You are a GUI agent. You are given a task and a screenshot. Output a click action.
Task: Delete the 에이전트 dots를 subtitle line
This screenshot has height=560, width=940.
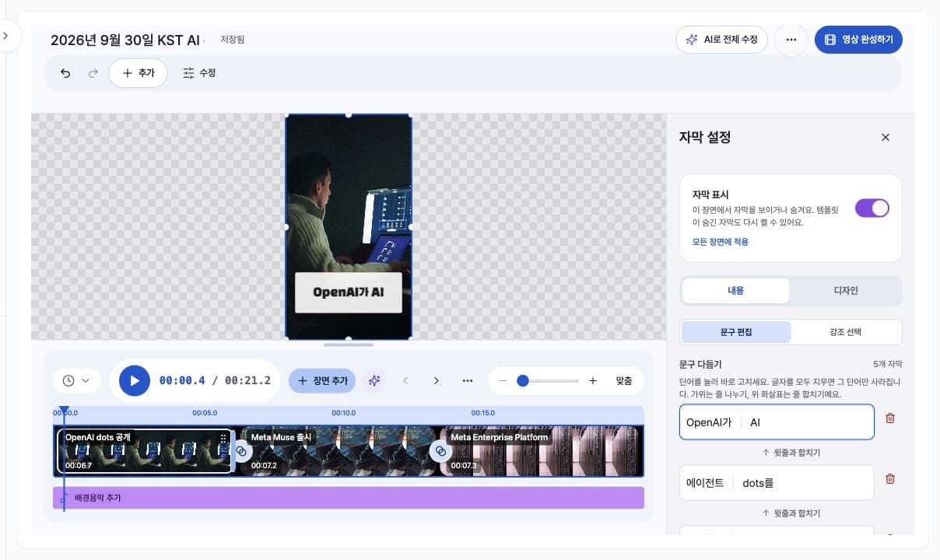point(890,479)
